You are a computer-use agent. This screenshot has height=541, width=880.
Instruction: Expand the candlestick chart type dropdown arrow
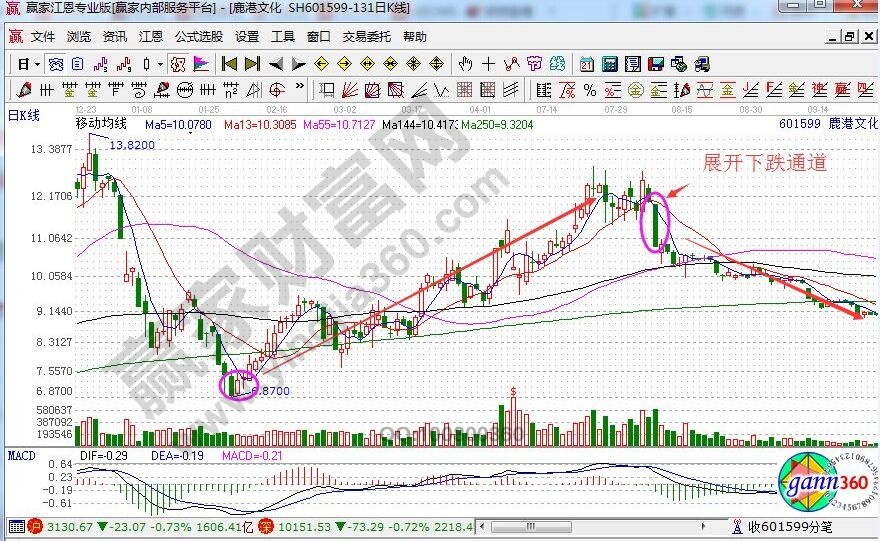[x=160, y=63]
